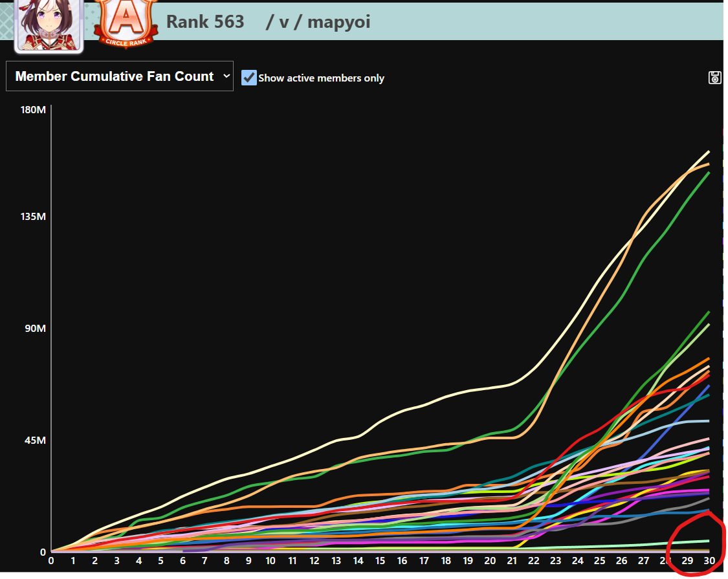Click the 135M y-axis label

[x=33, y=216]
